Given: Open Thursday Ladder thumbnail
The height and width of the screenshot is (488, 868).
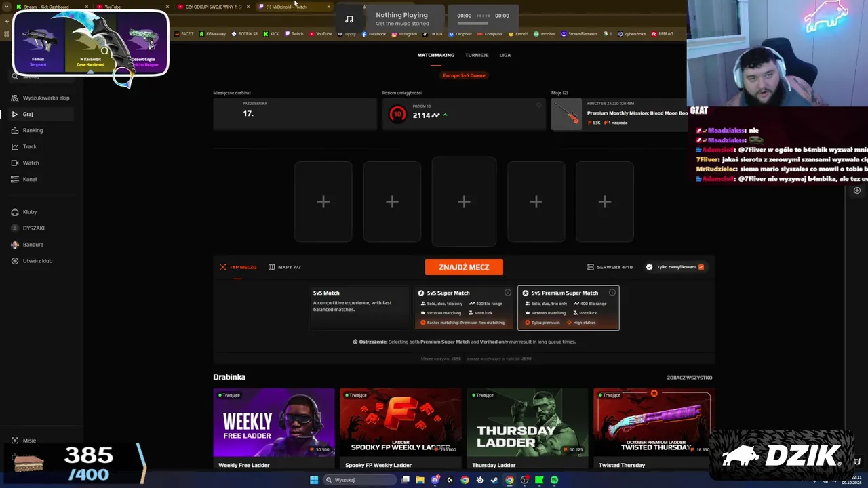Looking at the screenshot, I should (x=528, y=422).
